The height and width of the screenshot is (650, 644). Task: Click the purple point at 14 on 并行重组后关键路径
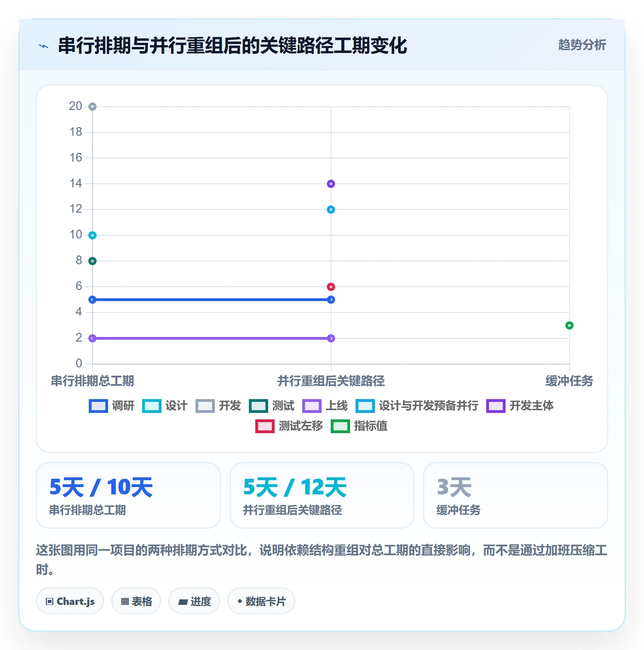click(x=331, y=184)
